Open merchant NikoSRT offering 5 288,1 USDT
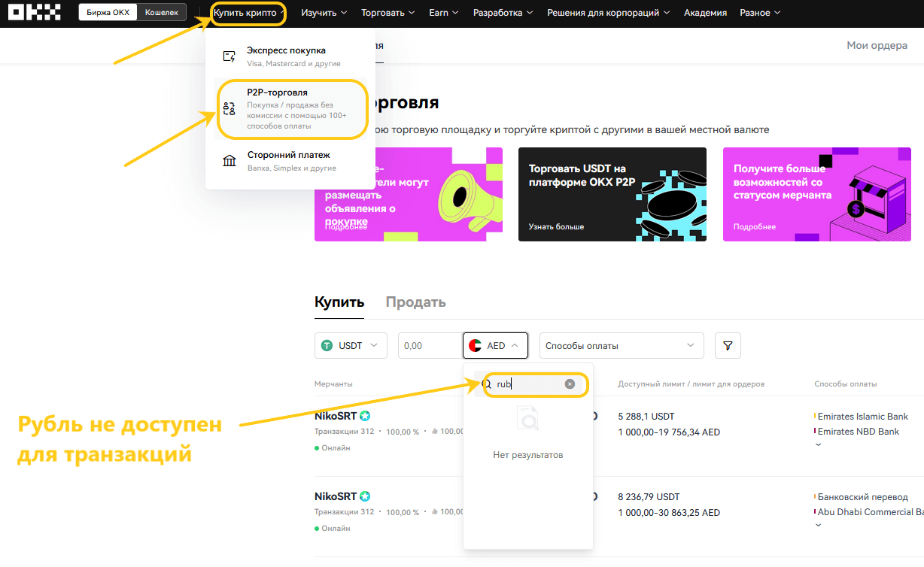 point(336,416)
